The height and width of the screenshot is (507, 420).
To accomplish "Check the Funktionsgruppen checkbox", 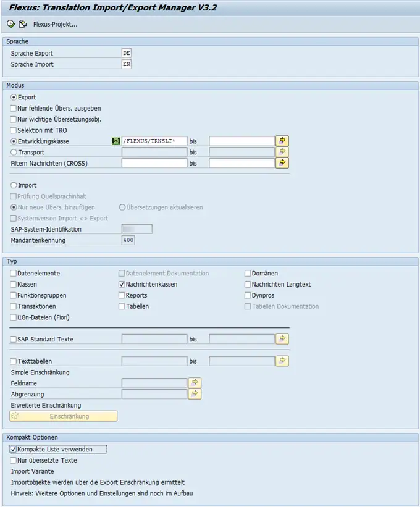I will [x=13, y=295].
